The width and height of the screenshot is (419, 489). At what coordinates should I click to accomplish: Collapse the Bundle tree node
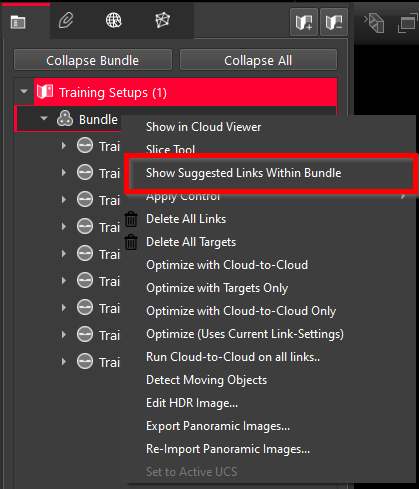pos(44,118)
